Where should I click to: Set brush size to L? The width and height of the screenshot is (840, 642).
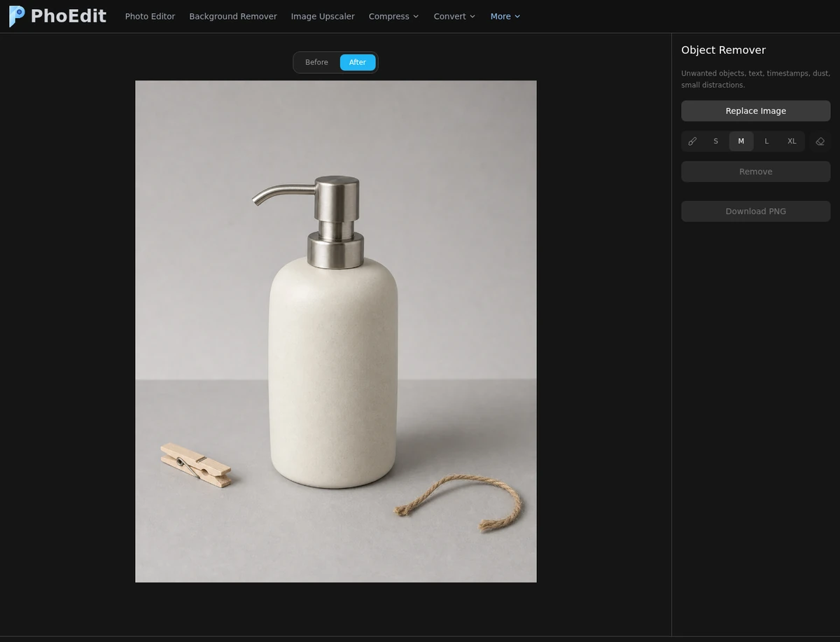point(766,141)
